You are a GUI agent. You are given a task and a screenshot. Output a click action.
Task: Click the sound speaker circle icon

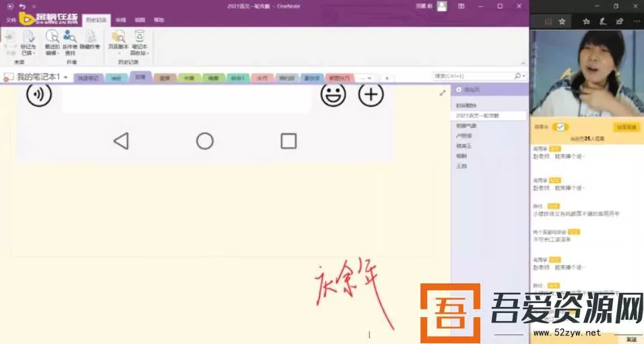click(x=39, y=94)
